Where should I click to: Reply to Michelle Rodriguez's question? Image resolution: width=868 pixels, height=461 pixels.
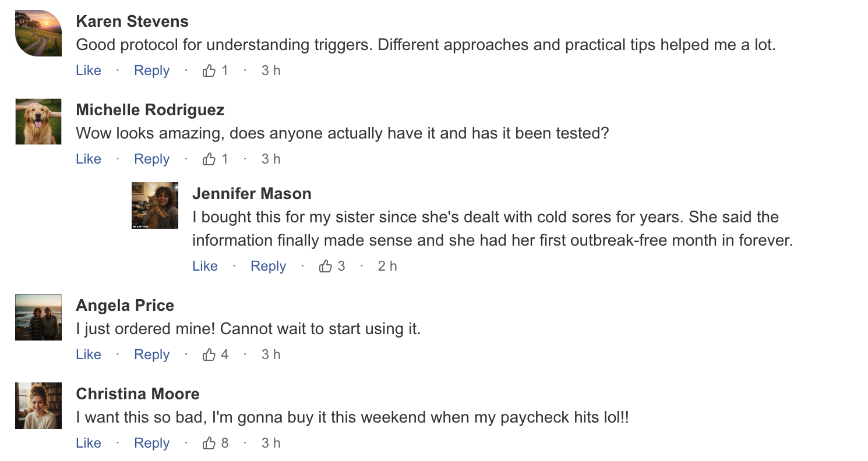151,159
